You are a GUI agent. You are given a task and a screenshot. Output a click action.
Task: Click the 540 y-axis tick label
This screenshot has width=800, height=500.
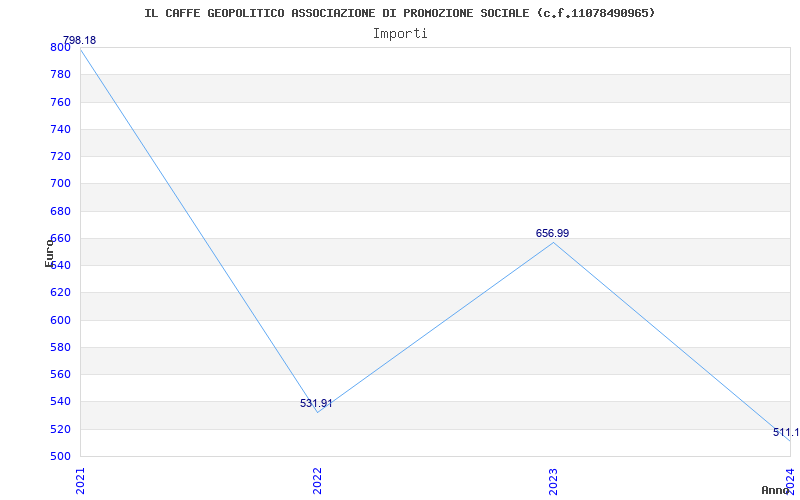pos(60,402)
